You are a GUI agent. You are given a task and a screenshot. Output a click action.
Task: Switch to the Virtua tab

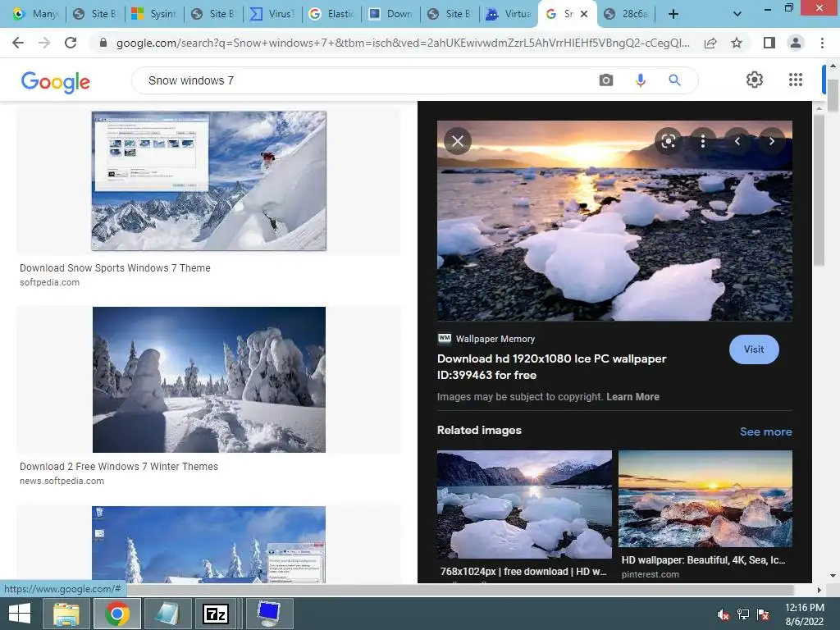point(509,14)
